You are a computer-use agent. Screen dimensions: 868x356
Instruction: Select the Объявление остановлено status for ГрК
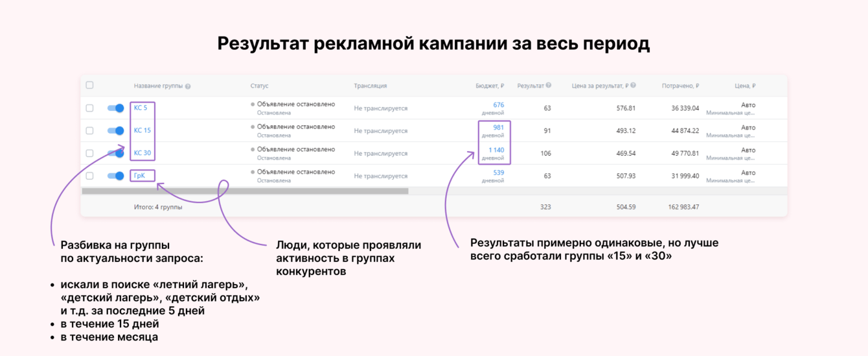(296, 172)
